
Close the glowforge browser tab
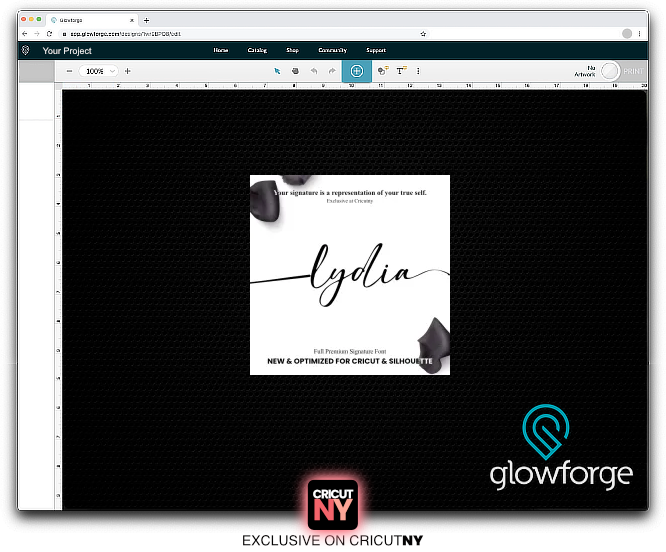coord(132,20)
